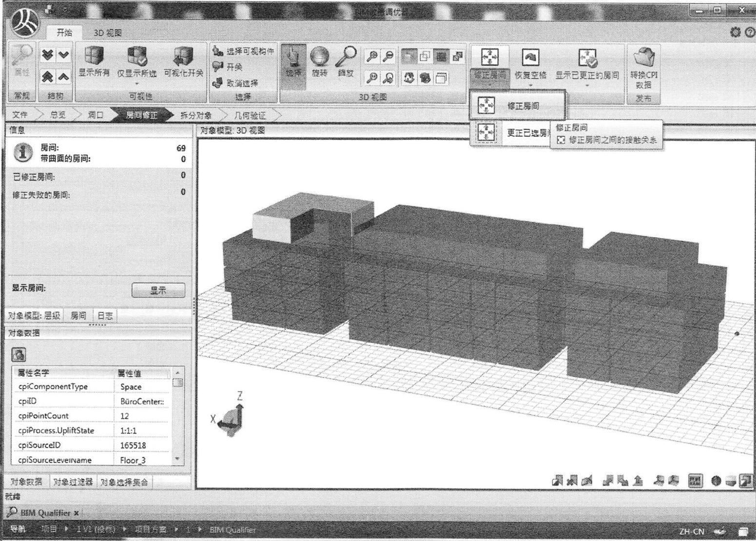Go to the 房间修正 workflow step
This screenshot has height=541, width=756.
tap(141, 115)
